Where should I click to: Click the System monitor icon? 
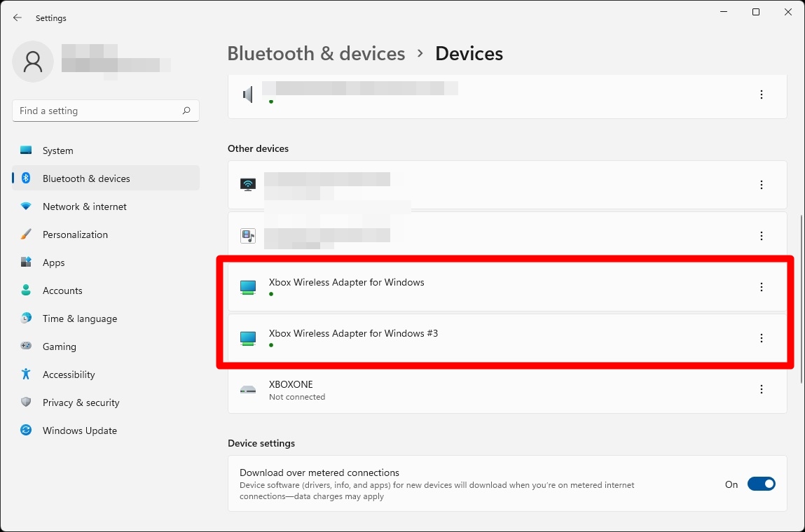pyautogui.click(x=26, y=150)
